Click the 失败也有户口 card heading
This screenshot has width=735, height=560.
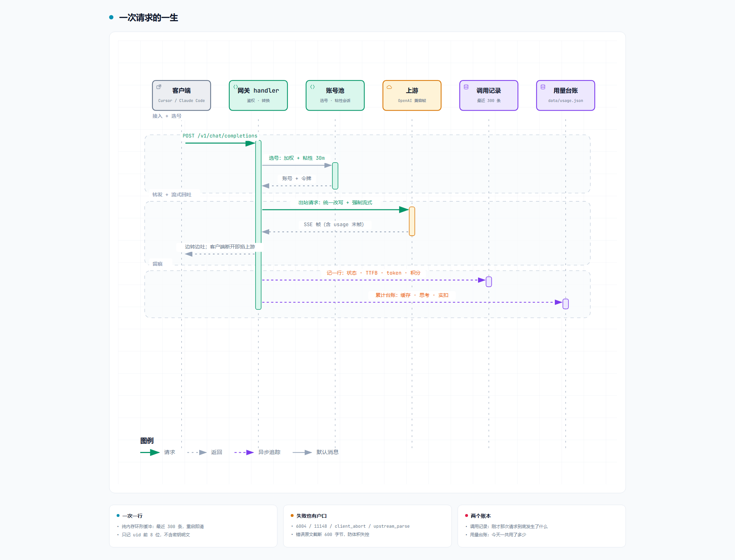coord(312,516)
